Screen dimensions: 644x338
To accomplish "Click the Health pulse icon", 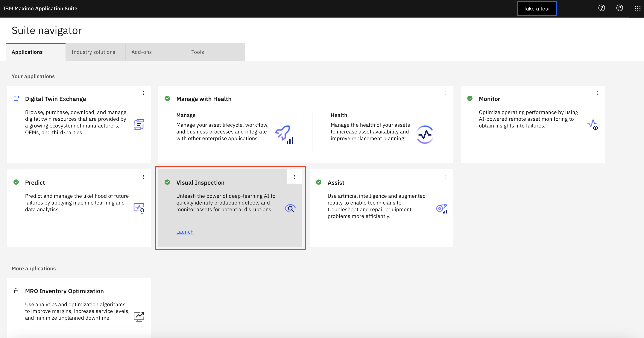I will (425, 135).
